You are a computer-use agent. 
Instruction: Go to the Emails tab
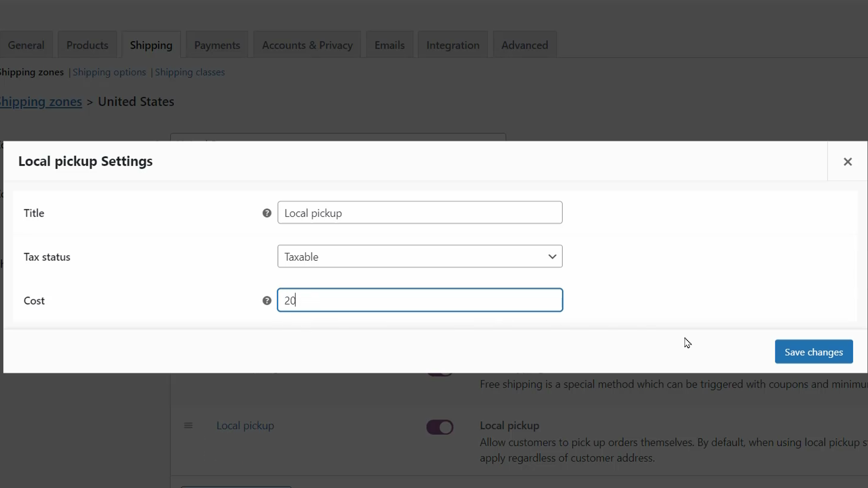[x=390, y=45]
